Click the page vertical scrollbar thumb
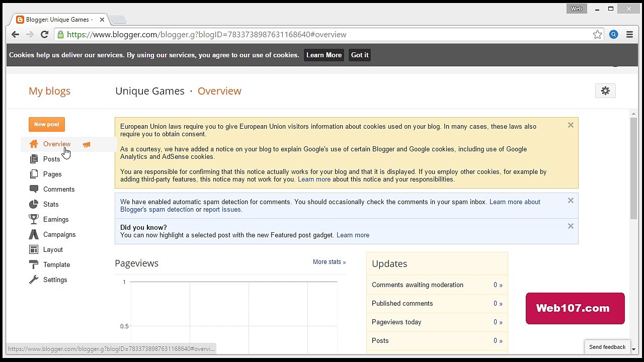Viewport: 644px width, 362px height. tap(633, 168)
